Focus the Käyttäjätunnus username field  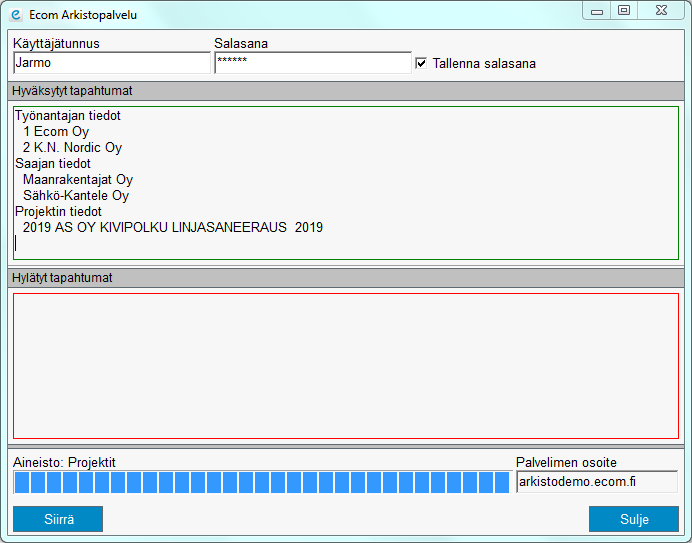coord(112,63)
